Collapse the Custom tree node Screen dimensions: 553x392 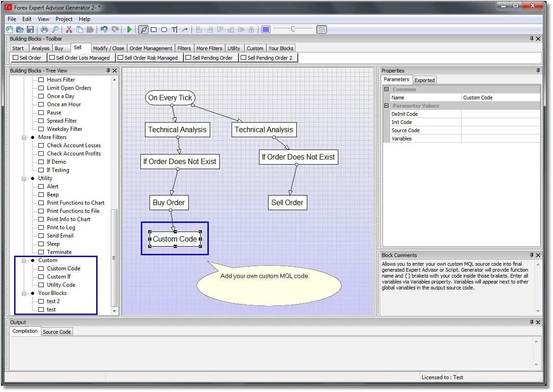point(24,260)
